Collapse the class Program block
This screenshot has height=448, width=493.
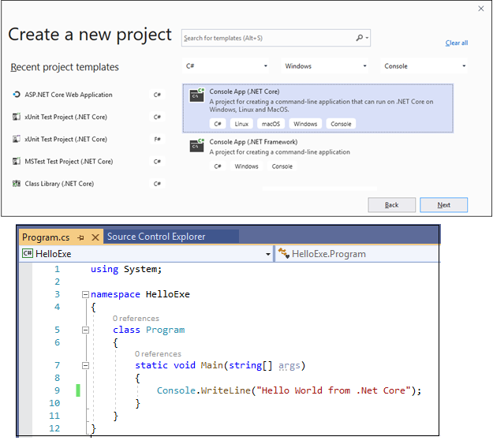(x=85, y=330)
